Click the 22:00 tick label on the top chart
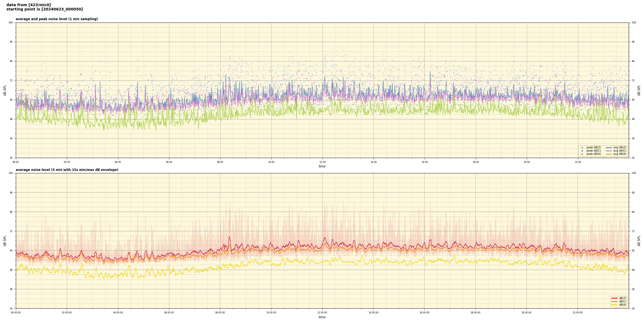Viewport: 644px width, 322px height. 578,162
